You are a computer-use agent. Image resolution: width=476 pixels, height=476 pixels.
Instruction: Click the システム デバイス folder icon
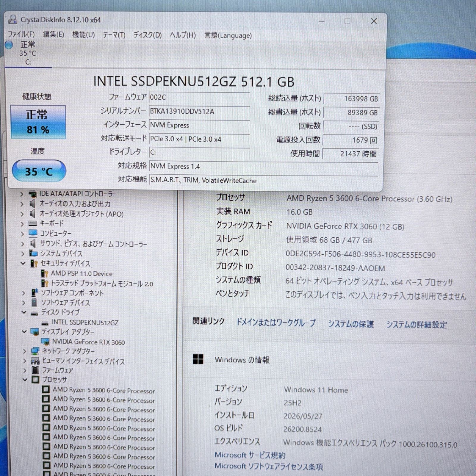(33, 253)
